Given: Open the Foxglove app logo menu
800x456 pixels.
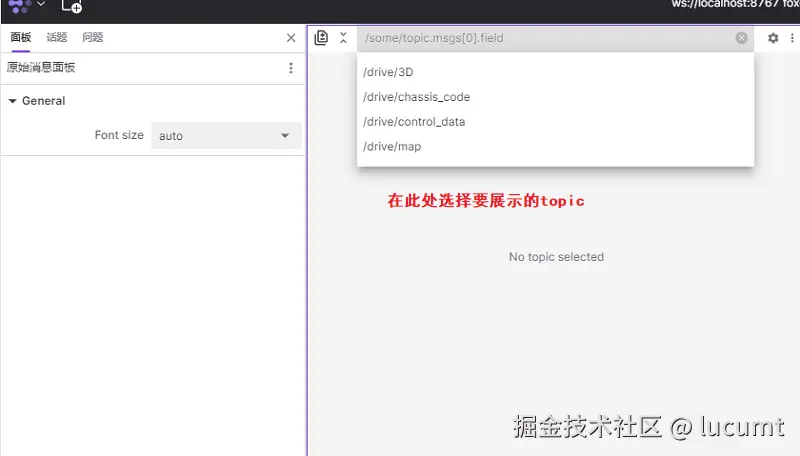Looking at the screenshot, I should tap(26, 5).
